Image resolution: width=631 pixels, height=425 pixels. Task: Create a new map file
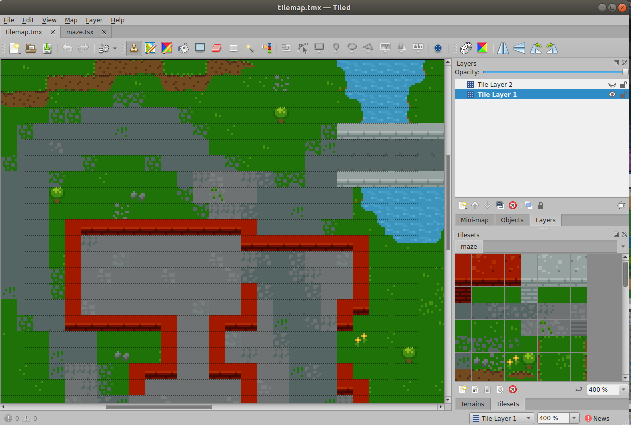14,48
